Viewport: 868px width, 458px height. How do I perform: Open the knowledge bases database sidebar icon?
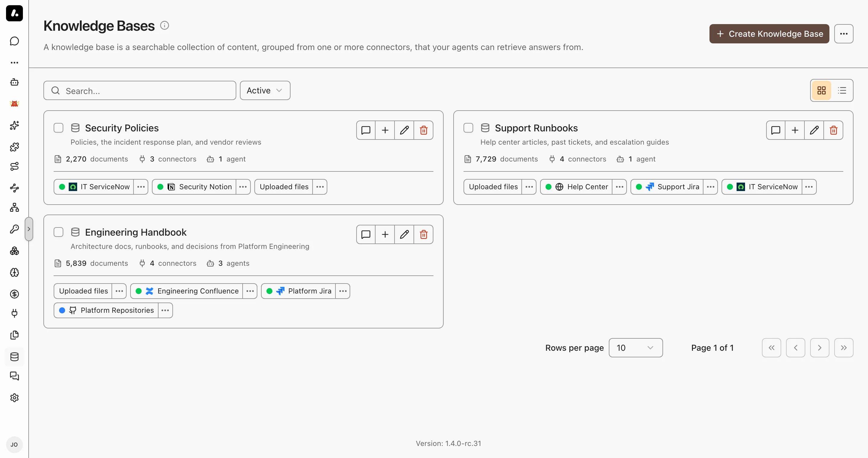pos(14,357)
